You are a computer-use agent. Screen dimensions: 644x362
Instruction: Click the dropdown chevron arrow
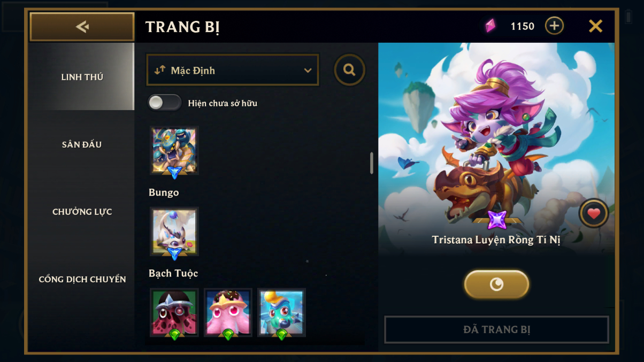(308, 71)
